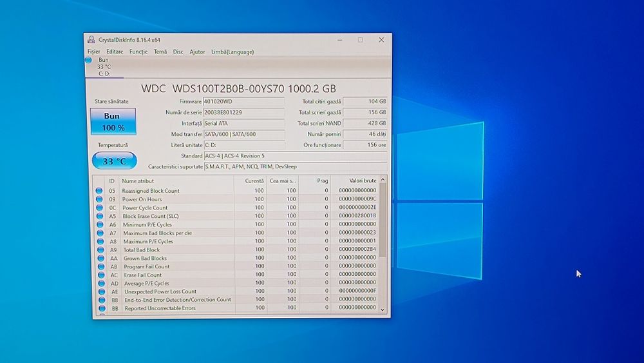Click status circle for Erase Fail Count
This screenshot has height=363, width=644.
click(x=101, y=275)
